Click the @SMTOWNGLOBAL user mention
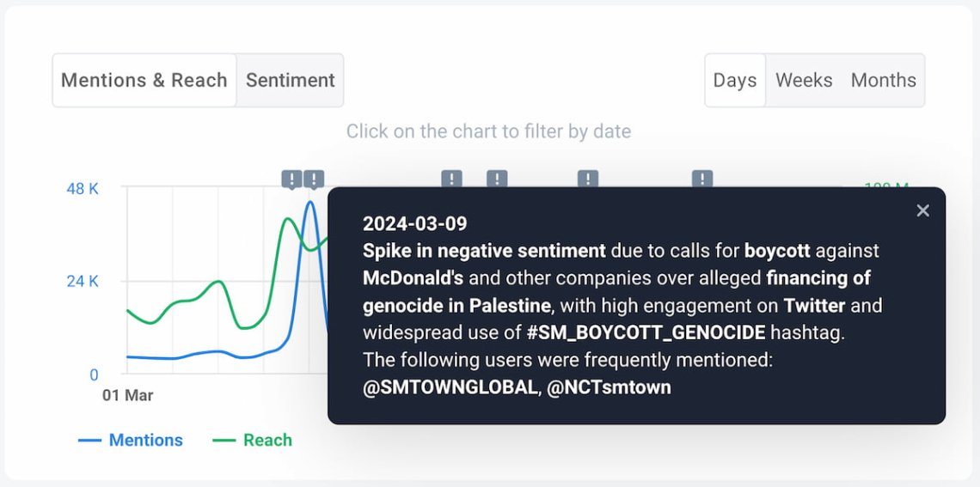 [x=450, y=387]
